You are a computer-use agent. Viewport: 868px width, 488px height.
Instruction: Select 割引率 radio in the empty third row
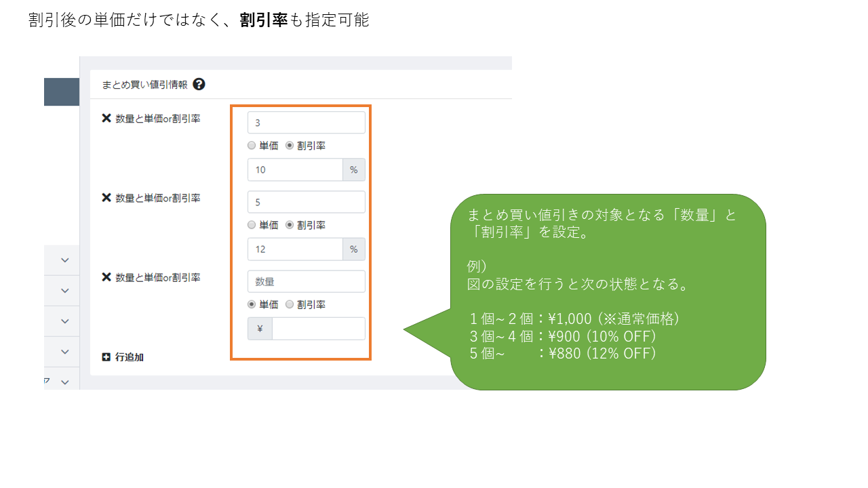290,305
